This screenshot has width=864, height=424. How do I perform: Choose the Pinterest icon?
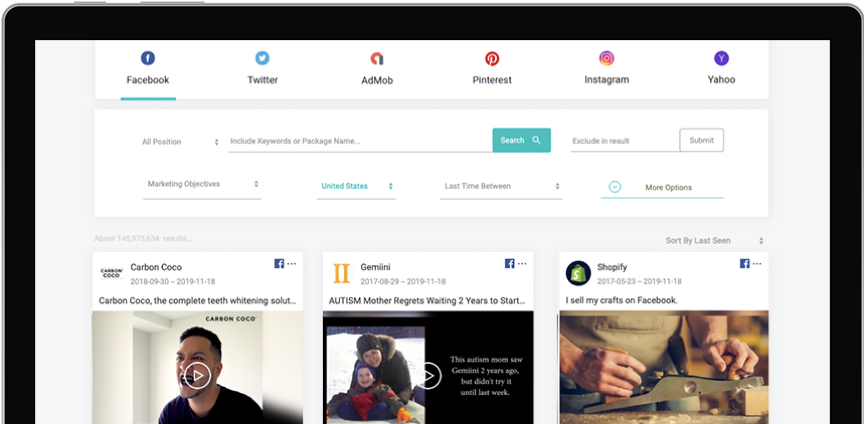[x=492, y=59]
